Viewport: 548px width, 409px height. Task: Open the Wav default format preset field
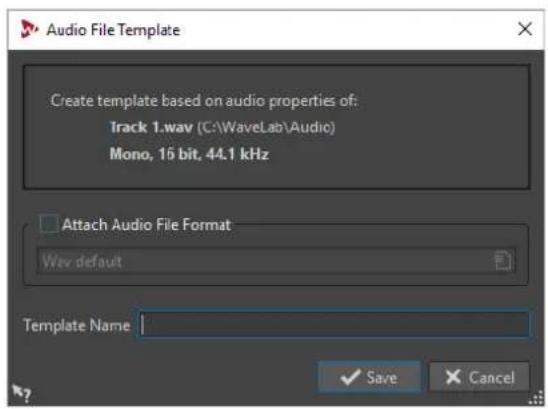coord(276,261)
